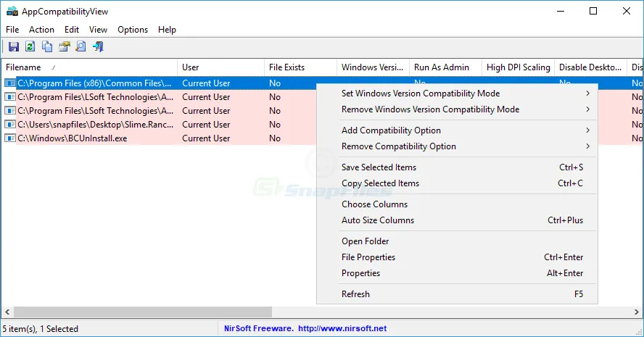Image resolution: width=644 pixels, height=337 pixels.
Task: Click file icon of BCUnInstall.exe row
Action: coord(10,138)
